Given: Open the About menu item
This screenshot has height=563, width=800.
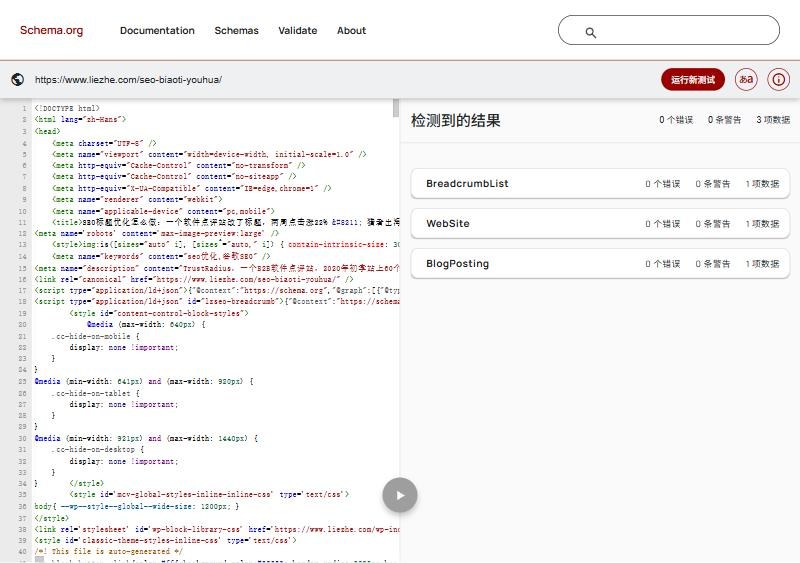Looking at the screenshot, I should [351, 31].
